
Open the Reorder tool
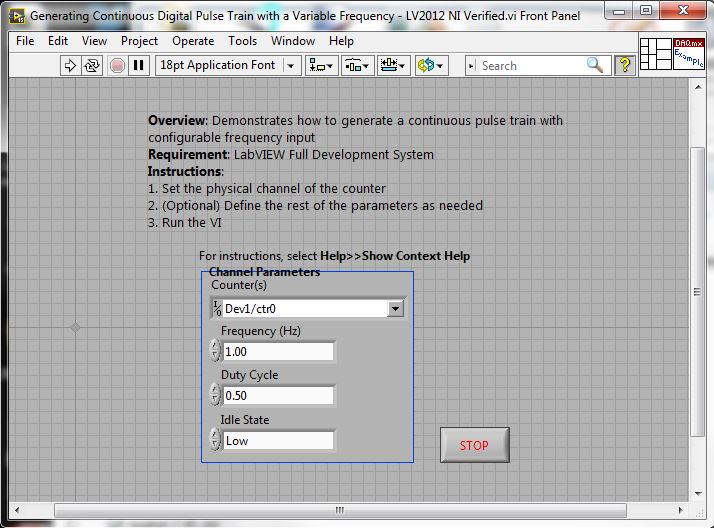coord(431,66)
